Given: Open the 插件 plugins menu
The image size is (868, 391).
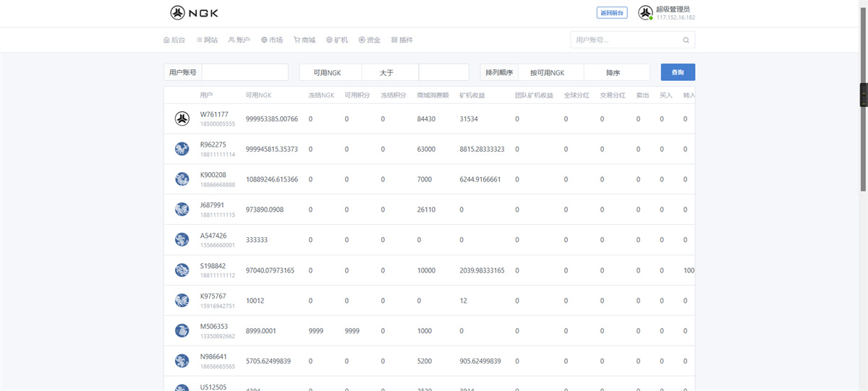Looking at the screenshot, I should 402,40.
